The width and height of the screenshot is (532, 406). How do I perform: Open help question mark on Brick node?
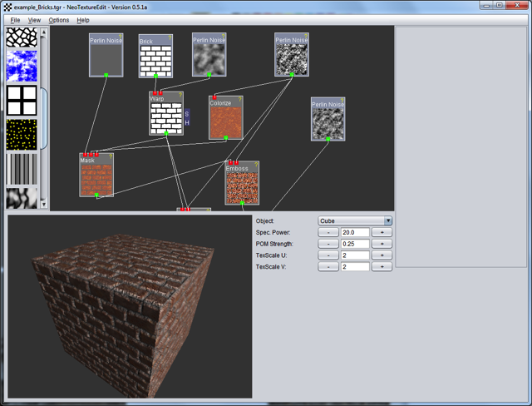coord(170,37)
